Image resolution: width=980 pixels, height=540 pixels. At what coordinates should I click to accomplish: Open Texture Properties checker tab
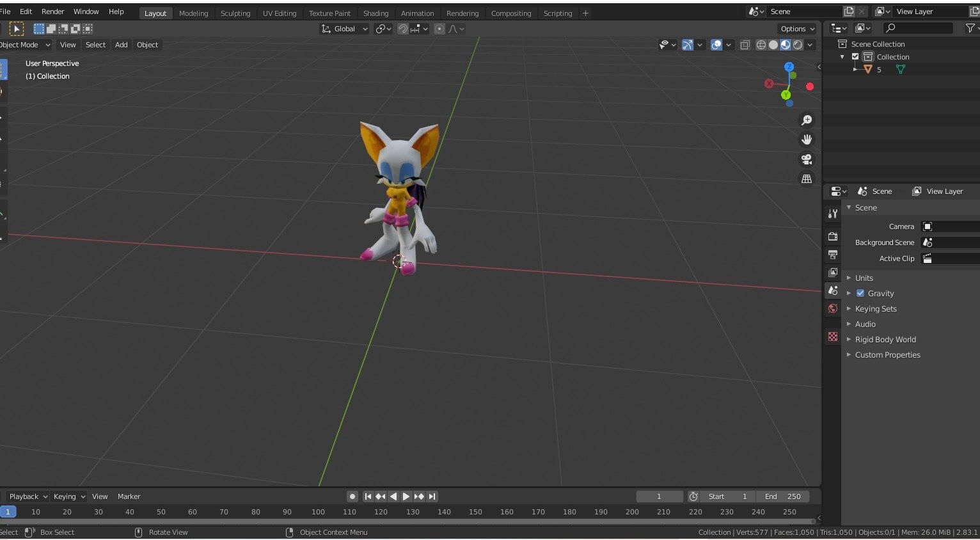tap(832, 337)
